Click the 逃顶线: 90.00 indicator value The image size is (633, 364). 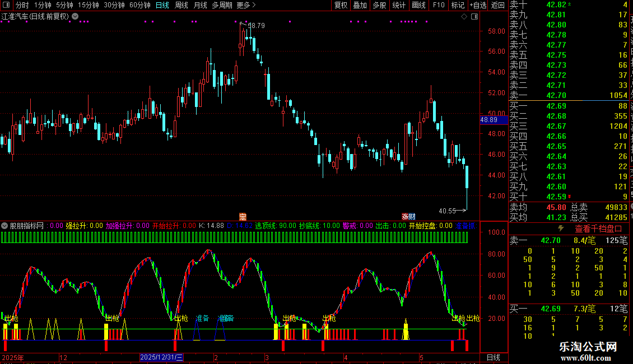(x=275, y=226)
